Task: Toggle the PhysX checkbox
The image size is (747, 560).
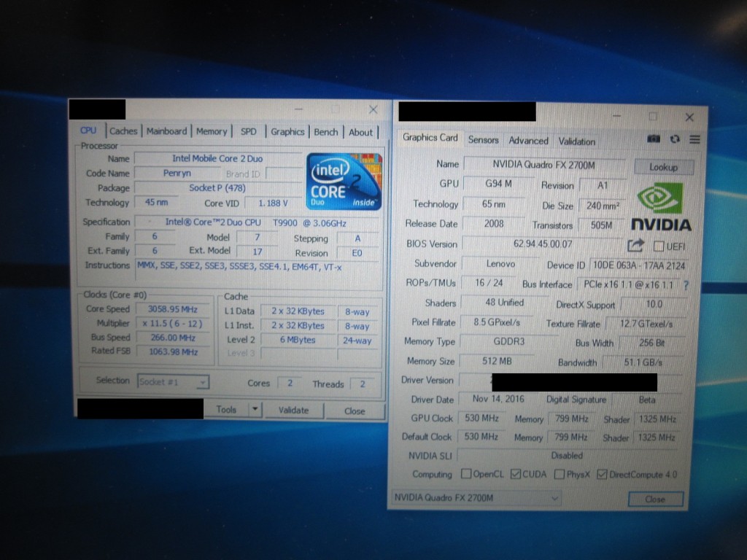Action: (x=560, y=475)
